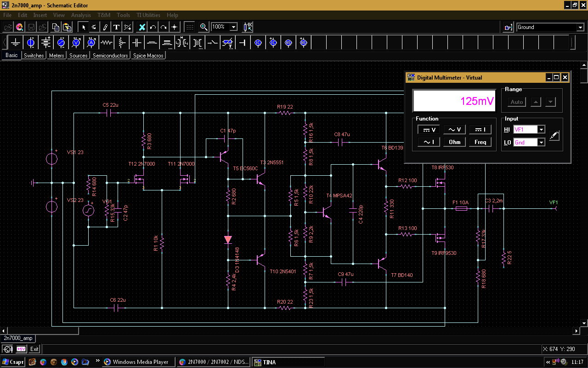The image size is (588, 368).
Task: Open the TI Utilities menu
Action: click(148, 15)
